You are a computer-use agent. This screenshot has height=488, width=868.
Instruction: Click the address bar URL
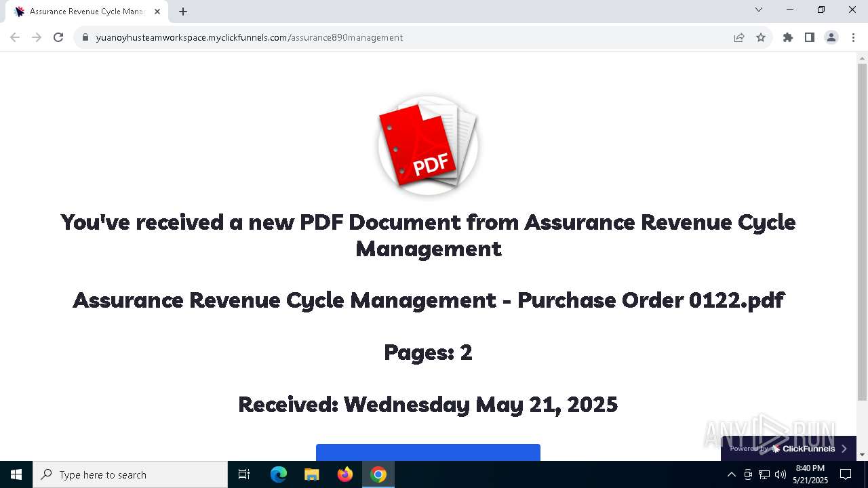[x=250, y=37]
